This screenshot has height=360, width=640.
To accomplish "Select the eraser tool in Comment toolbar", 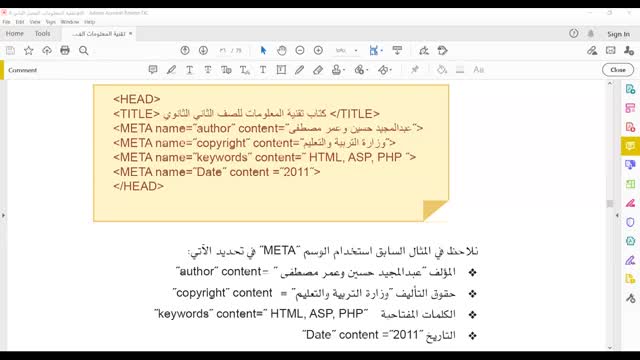I will [x=318, y=70].
